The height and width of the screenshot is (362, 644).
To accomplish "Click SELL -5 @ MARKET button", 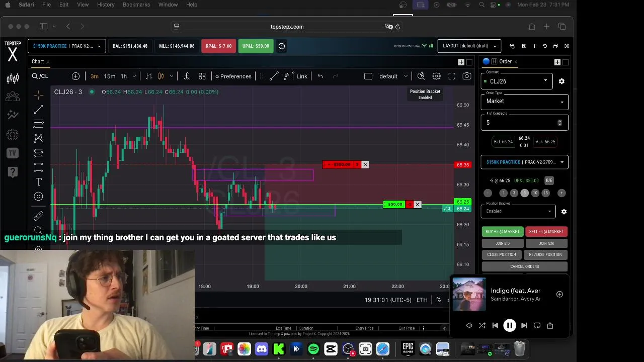I will coord(546,232).
